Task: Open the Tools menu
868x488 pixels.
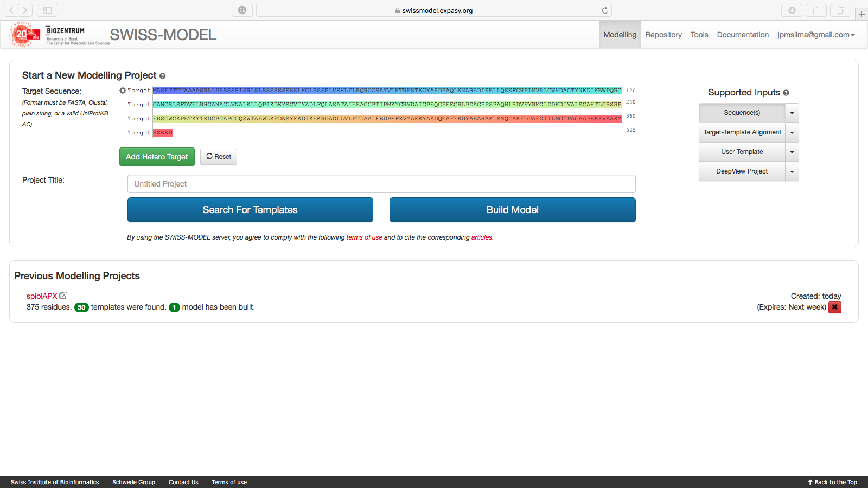Action: 699,35
